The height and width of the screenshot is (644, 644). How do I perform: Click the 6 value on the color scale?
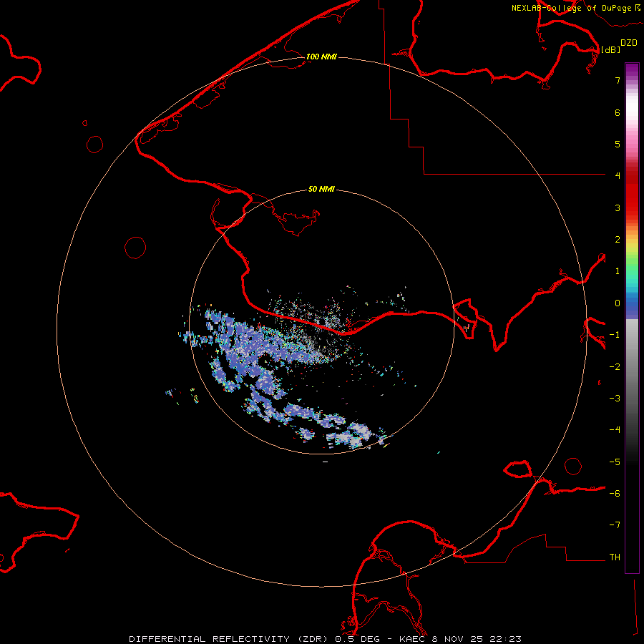coord(618,112)
